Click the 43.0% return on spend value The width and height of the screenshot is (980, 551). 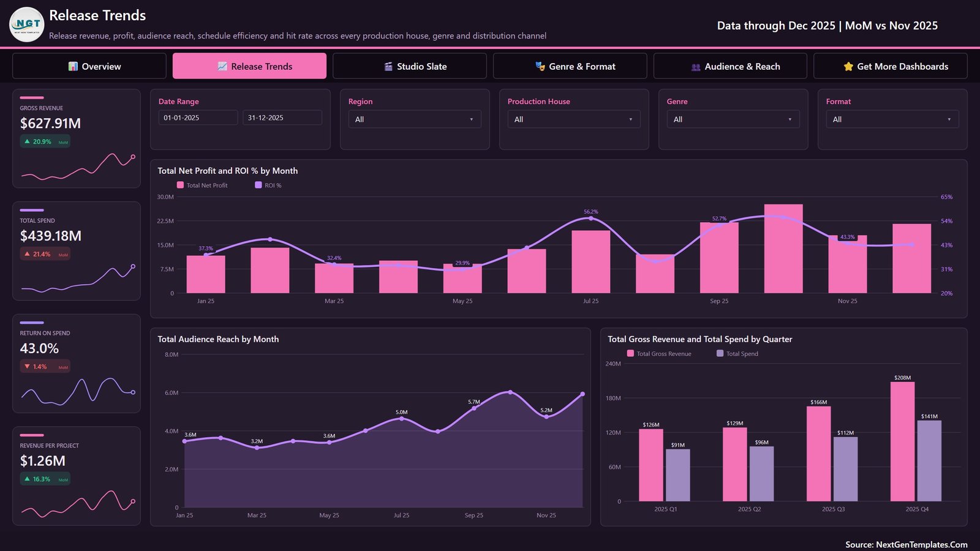(x=39, y=349)
